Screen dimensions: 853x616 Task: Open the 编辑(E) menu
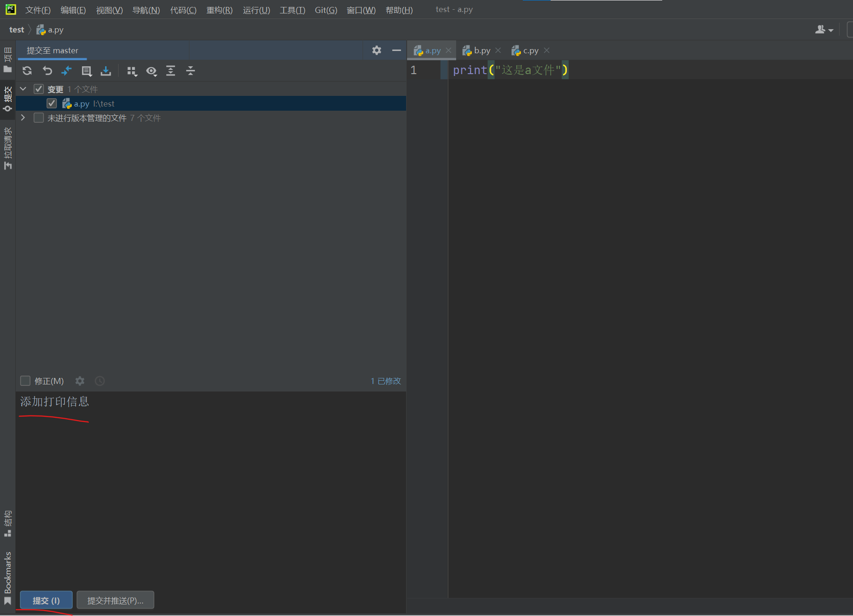coord(73,10)
